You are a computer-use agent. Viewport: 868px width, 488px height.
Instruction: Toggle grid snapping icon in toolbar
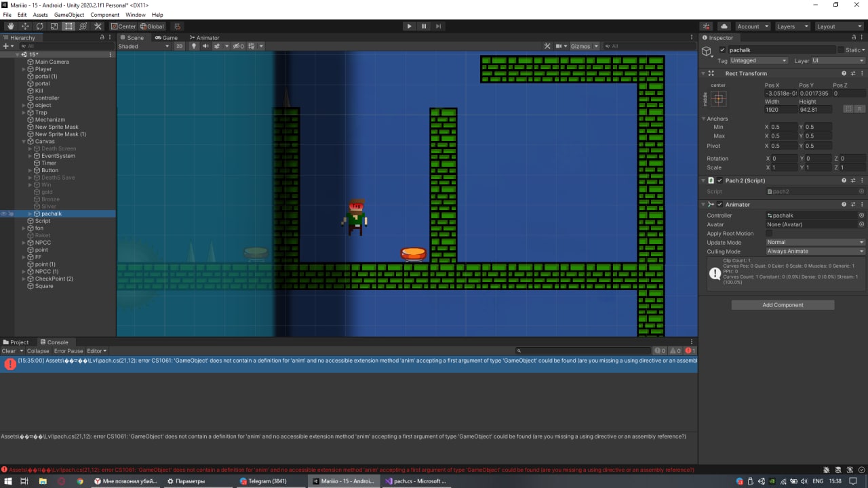[x=177, y=26]
